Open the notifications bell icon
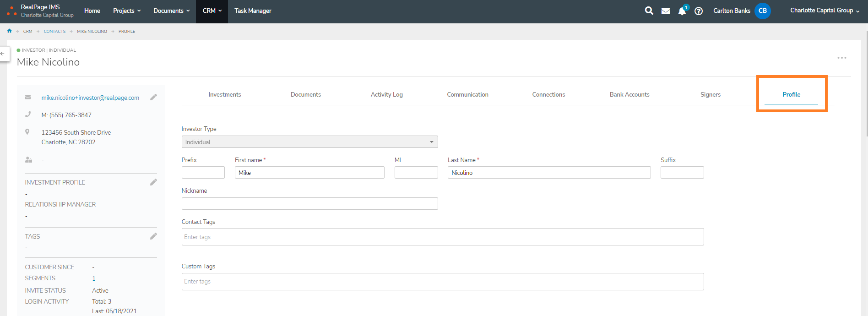Image resolution: width=868 pixels, height=316 pixels. (x=682, y=11)
